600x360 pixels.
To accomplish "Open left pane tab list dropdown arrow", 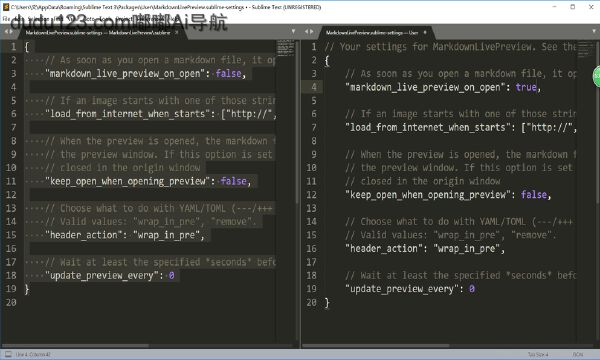I will [293, 32].
